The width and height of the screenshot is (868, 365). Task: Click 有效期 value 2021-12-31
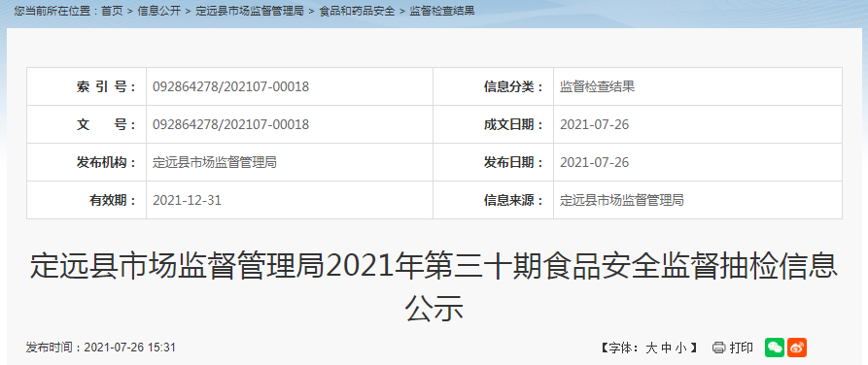click(187, 200)
